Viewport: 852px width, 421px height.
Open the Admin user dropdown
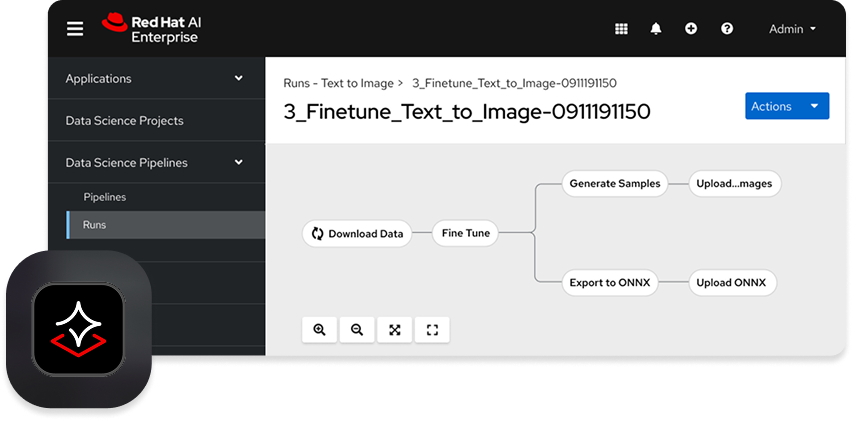point(792,29)
